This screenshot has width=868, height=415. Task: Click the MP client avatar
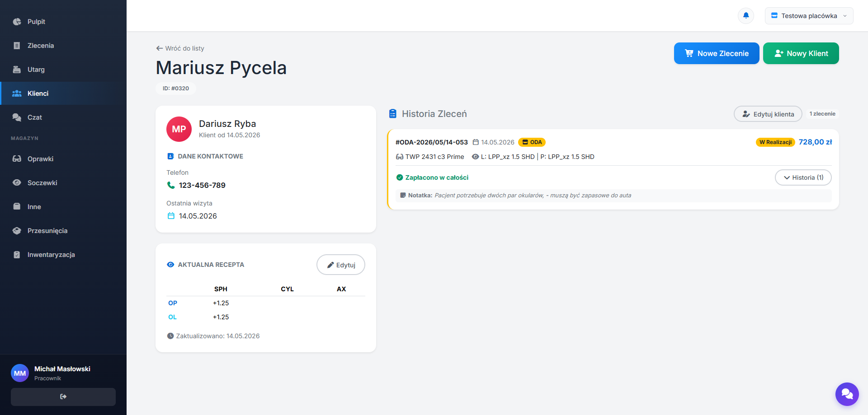(x=179, y=129)
